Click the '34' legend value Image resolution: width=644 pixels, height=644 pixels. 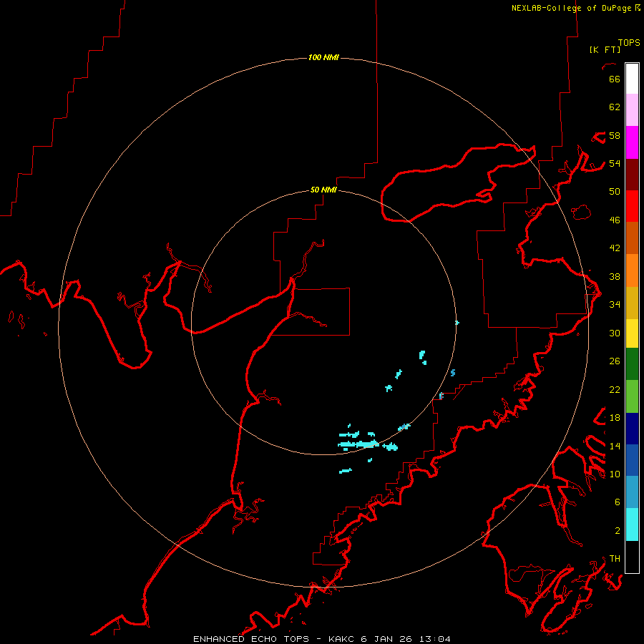click(x=615, y=305)
